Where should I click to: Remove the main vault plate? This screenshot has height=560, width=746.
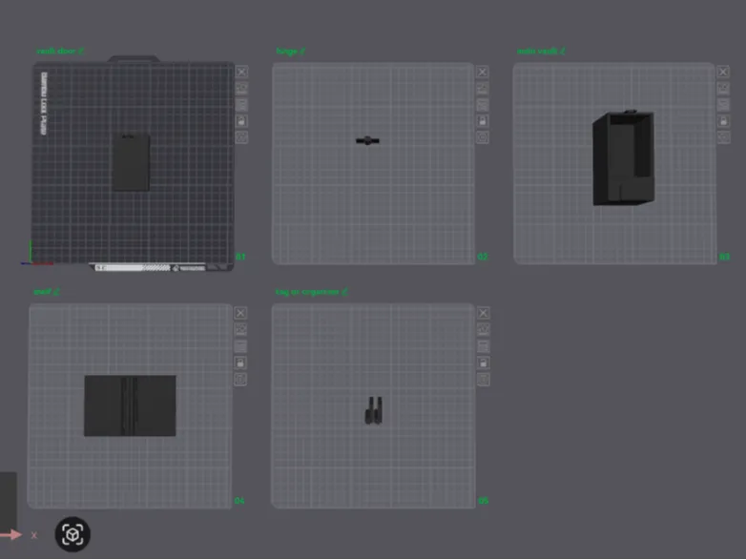click(x=723, y=72)
